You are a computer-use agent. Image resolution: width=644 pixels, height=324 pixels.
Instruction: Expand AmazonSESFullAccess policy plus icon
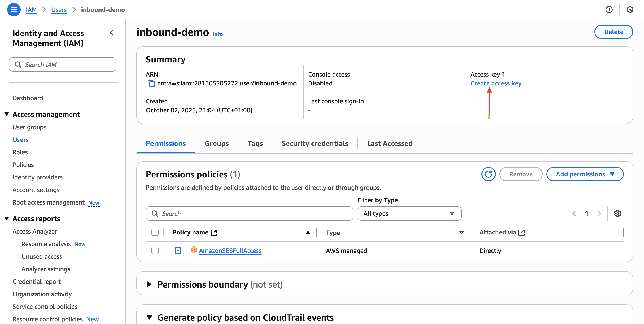pos(178,250)
